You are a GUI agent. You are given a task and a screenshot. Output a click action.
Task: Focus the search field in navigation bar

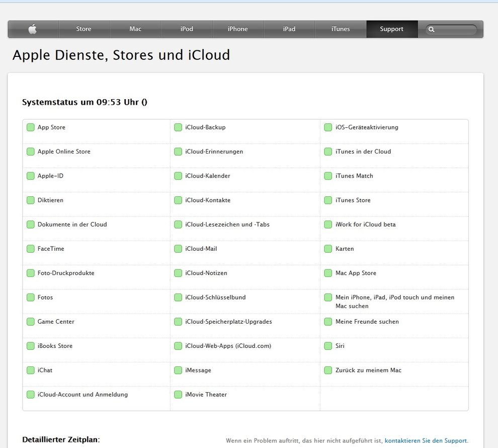click(x=451, y=30)
